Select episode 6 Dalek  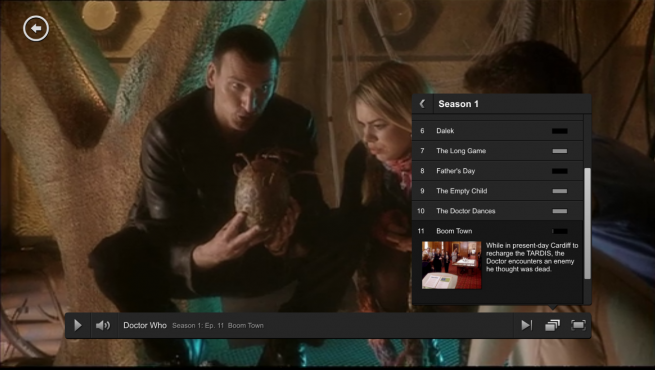click(x=497, y=131)
